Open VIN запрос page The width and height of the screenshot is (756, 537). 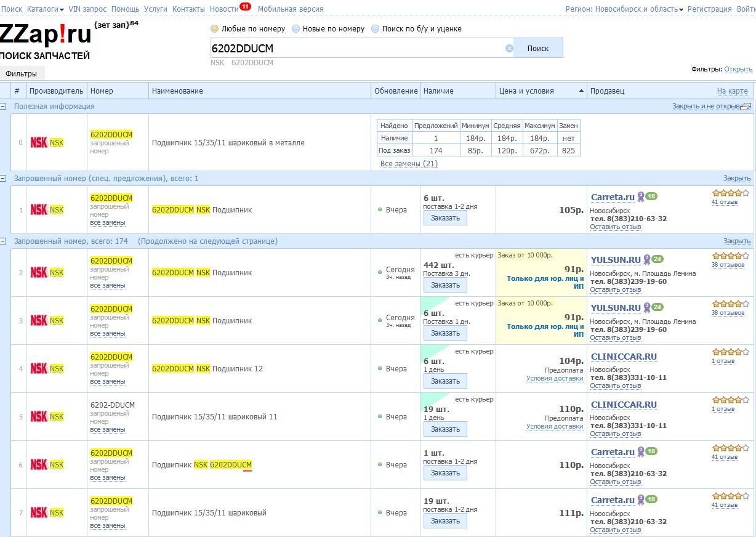point(87,9)
